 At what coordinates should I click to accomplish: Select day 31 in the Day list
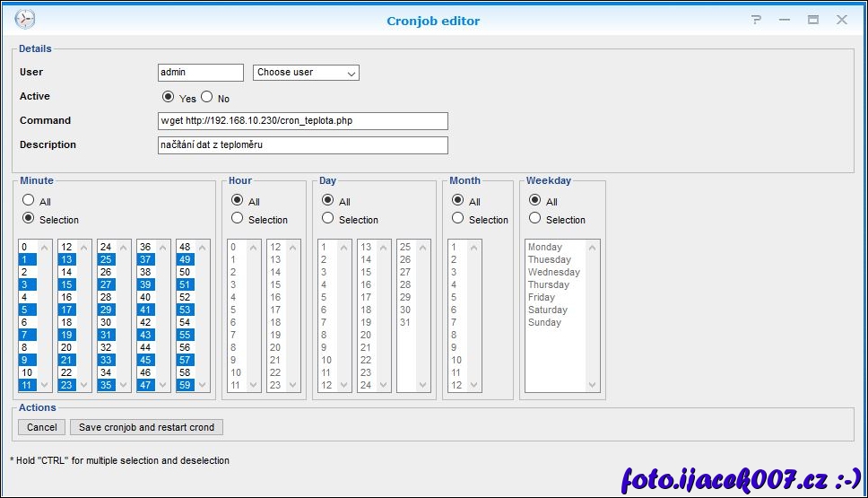(404, 322)
